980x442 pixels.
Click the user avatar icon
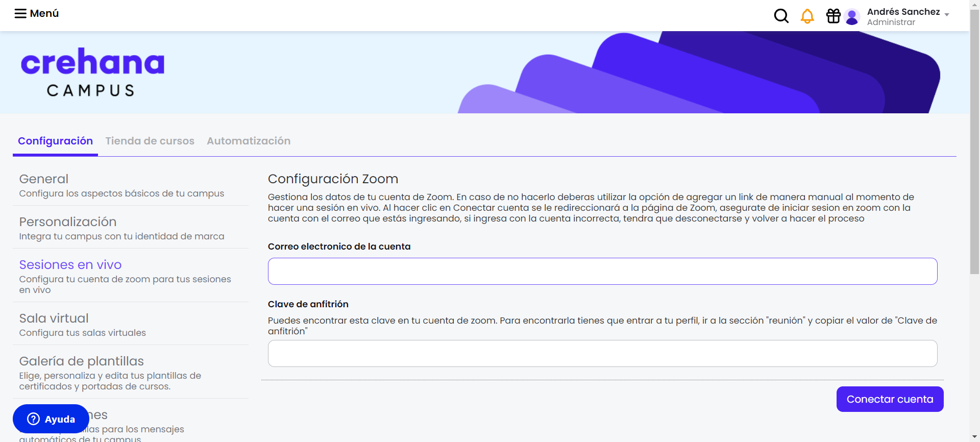(x=851, y=17)
